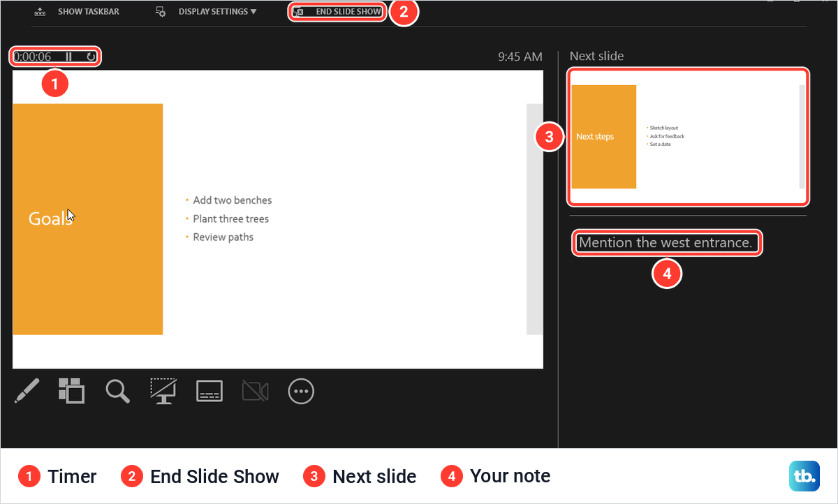Toggle black or unblack slide show
838x504 pixels.
(x=163, y=391)
